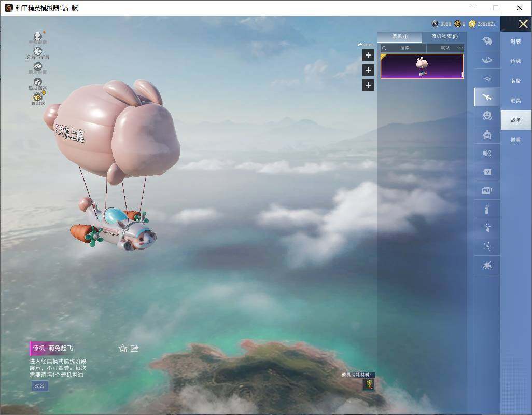
Task: Share the plane via share arrow icon
Action: click(x=135, y=348)
